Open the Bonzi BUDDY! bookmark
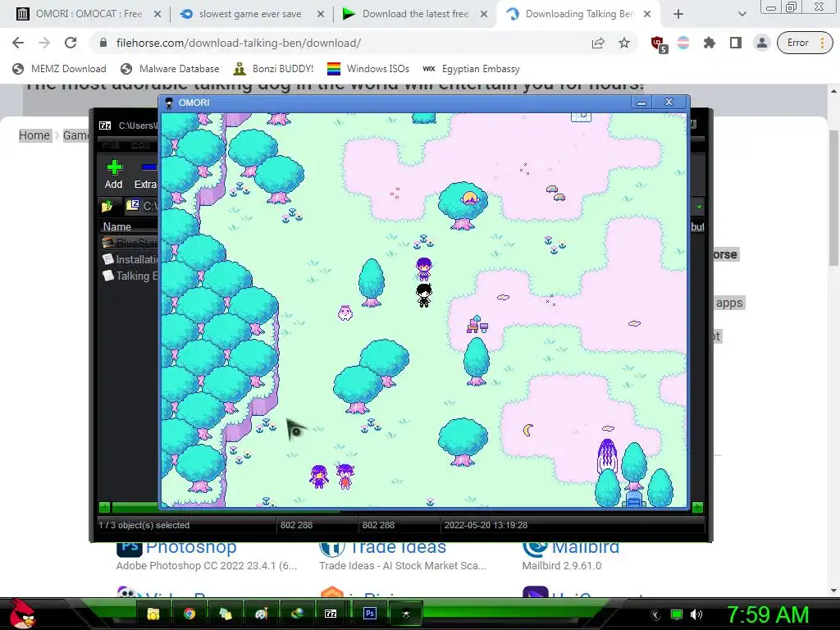The image size is (840, 630). pyautogui.click(x=274, y=69)
